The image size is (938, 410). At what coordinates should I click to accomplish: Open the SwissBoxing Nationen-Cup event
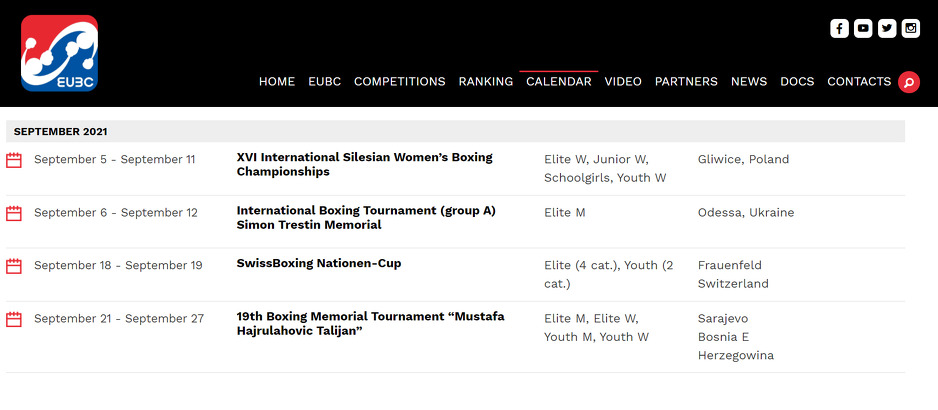(318, 264)
